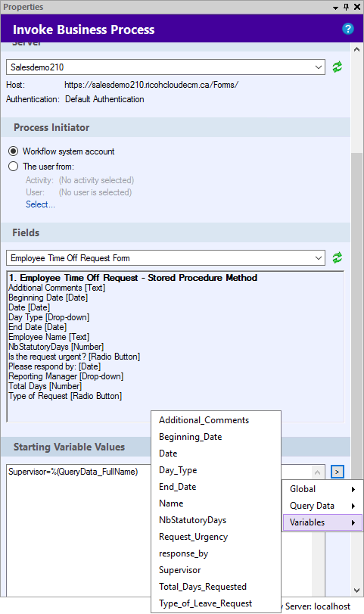
Task: Open the Query Data submenu
Action: [x=322, y=506]
